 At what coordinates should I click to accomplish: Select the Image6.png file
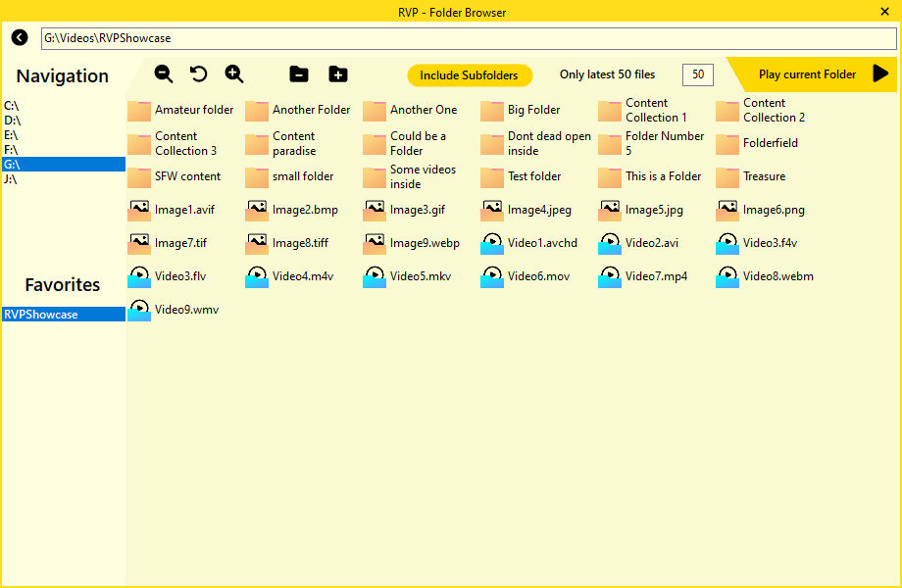click(x=772, y=210)
